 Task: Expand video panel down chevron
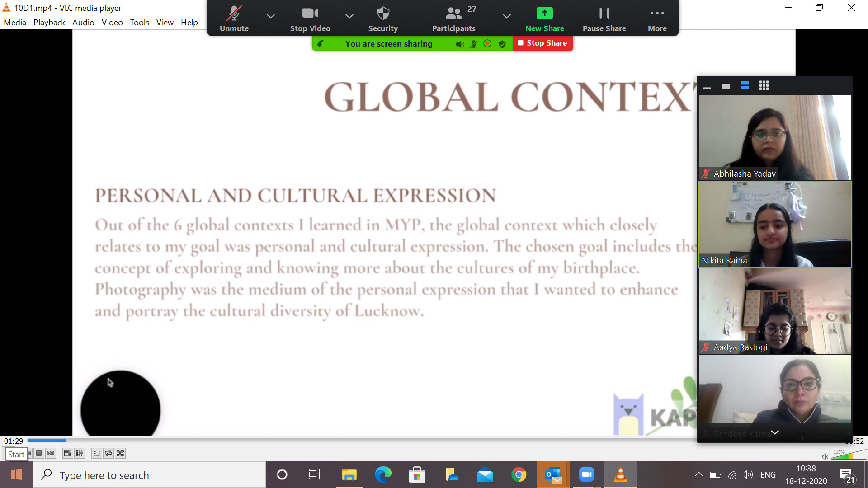coord(774,432)
